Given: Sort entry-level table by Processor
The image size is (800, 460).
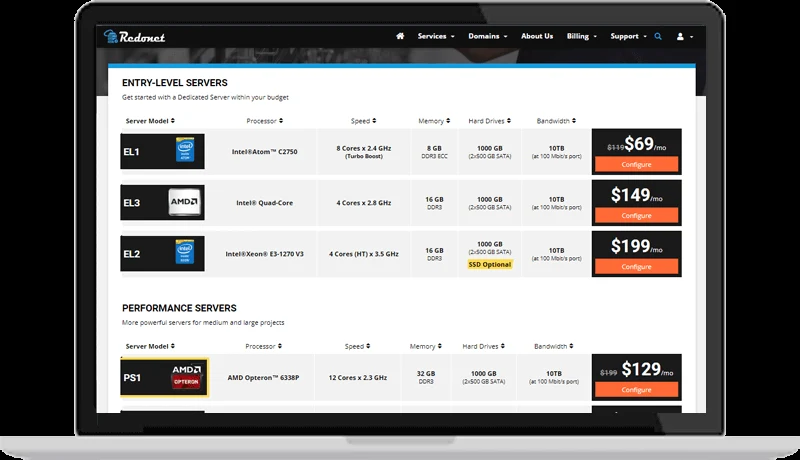Looking at the screenshot, I should (x=264, y=121).
